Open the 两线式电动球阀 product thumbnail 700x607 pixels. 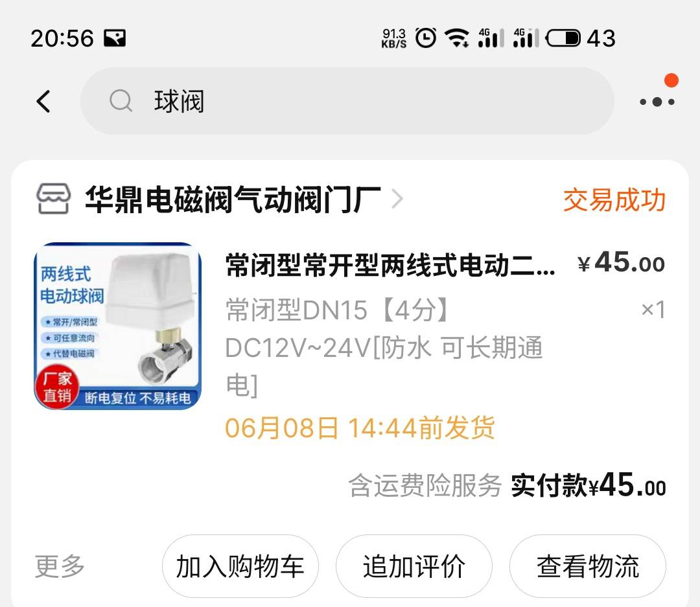pyautogui.click(x=118, y=326)
